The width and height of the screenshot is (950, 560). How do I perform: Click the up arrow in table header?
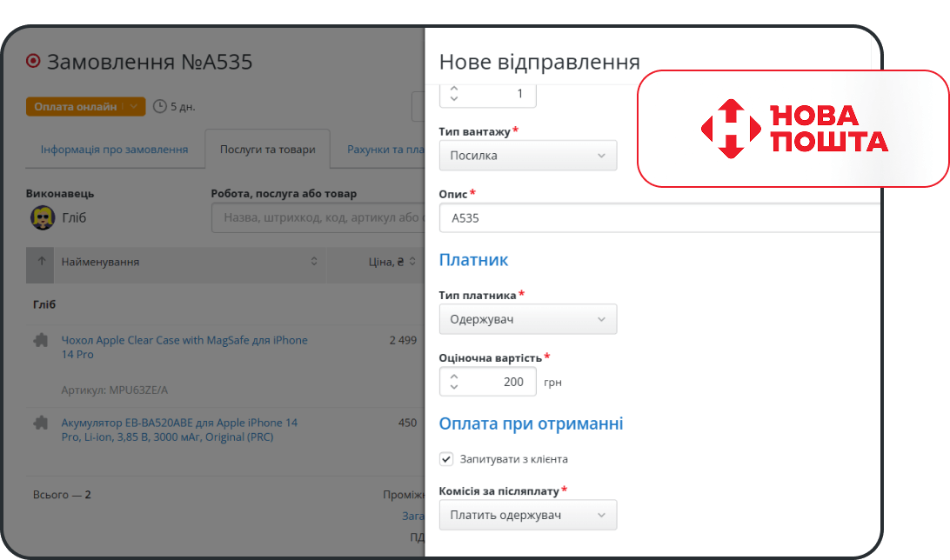point(41,262)
